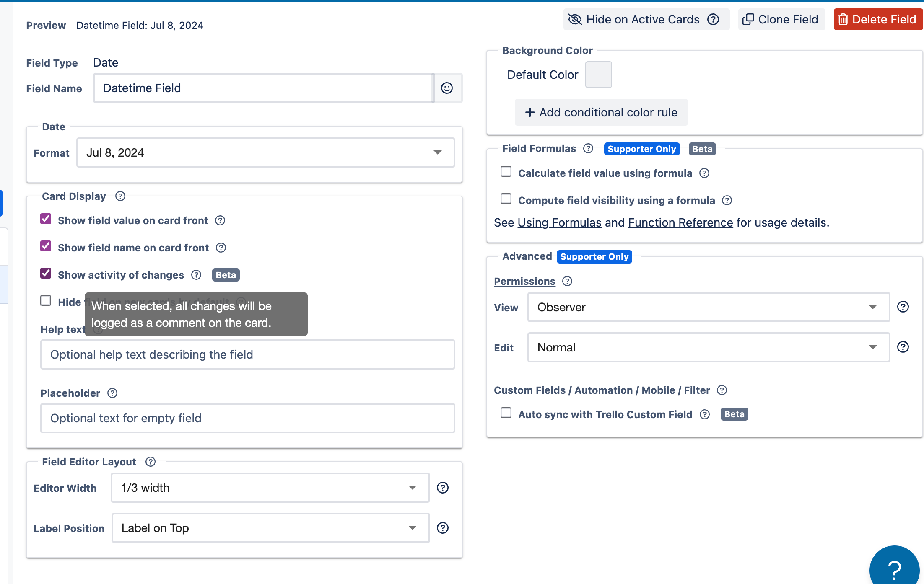
Task: Click help icon next to Placeholder label
Action: pyautogui.click(x=112, y=393)
